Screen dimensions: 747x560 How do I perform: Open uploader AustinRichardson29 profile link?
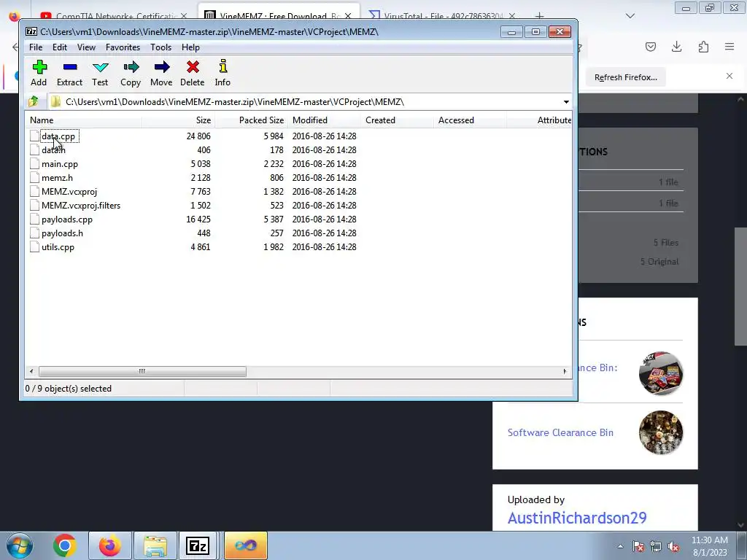577,518
